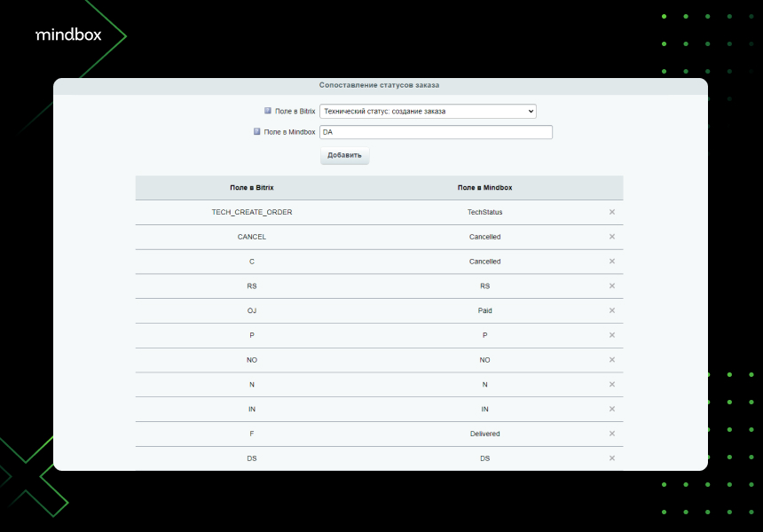Click the Поле в Mindbox column header

(x=484, y=188)
